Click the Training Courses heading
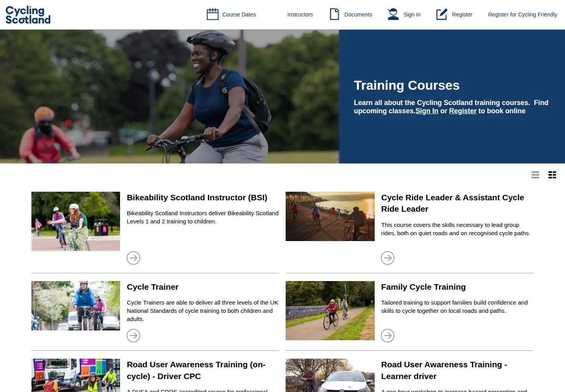This screenshot has width=565, height=392. pyautogui.click(x=406, y=85)
